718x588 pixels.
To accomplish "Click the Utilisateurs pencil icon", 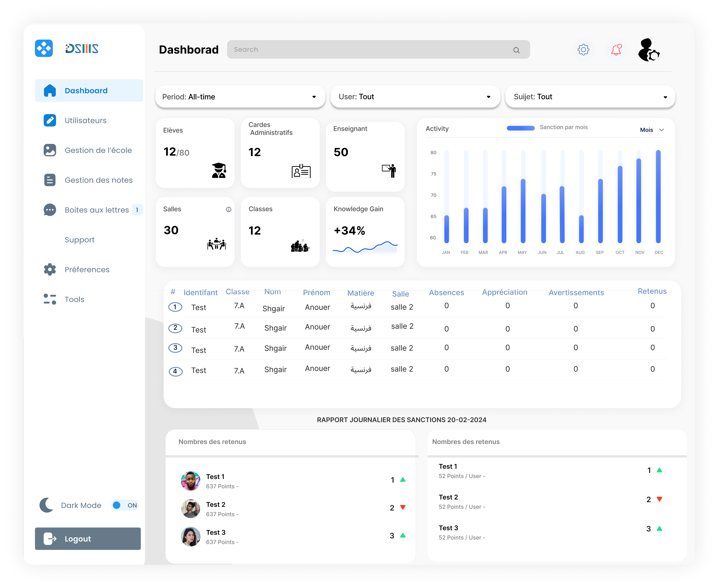I will point(50,120).
